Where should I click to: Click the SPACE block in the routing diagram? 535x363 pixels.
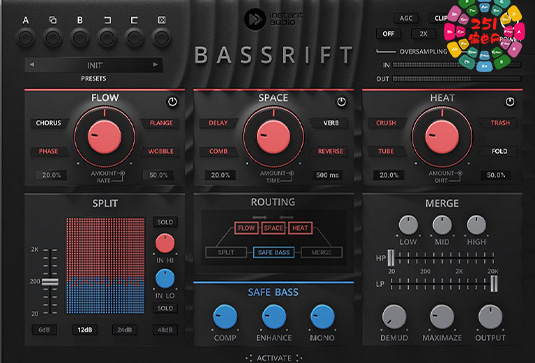tap(273, 228)
